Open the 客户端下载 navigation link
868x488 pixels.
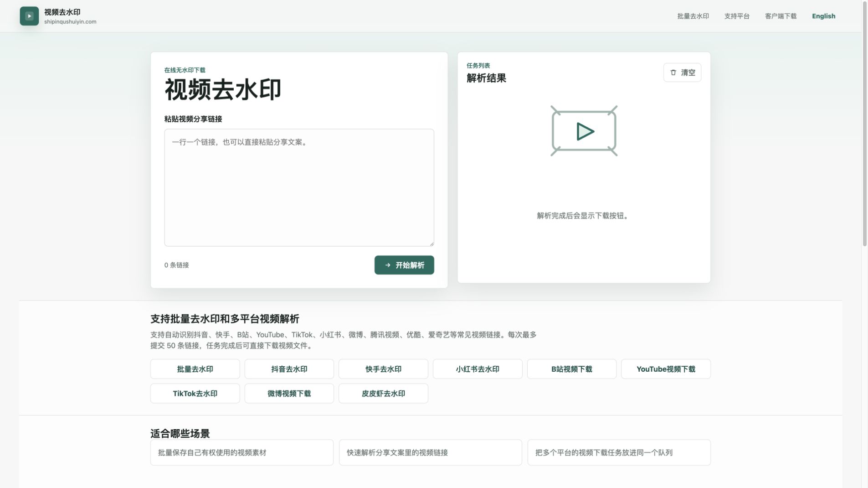781,16
